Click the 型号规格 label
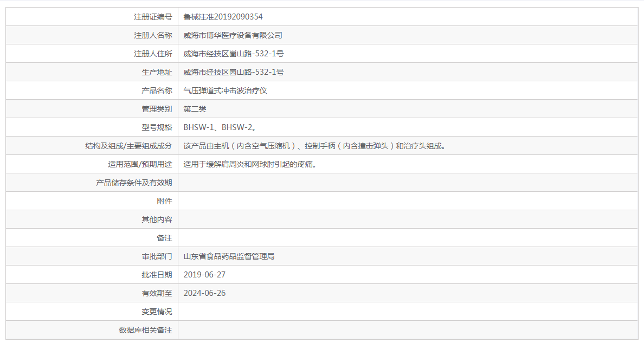 (157, 127)
